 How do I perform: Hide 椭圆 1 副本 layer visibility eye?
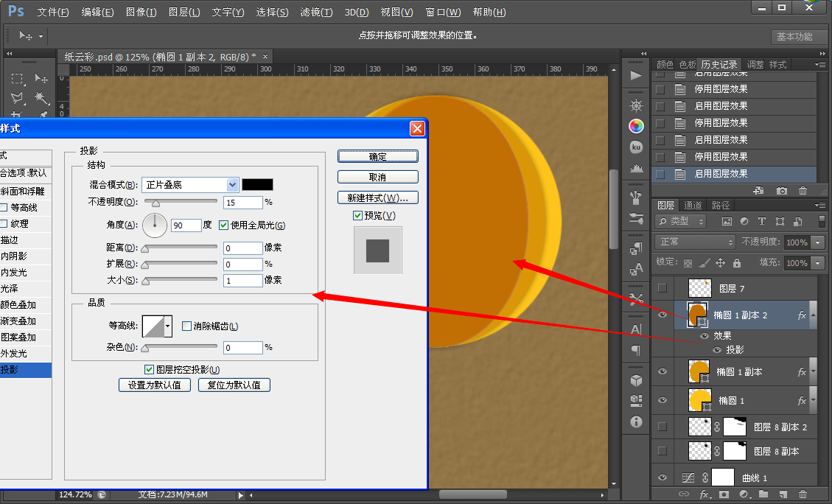point(663,371)
